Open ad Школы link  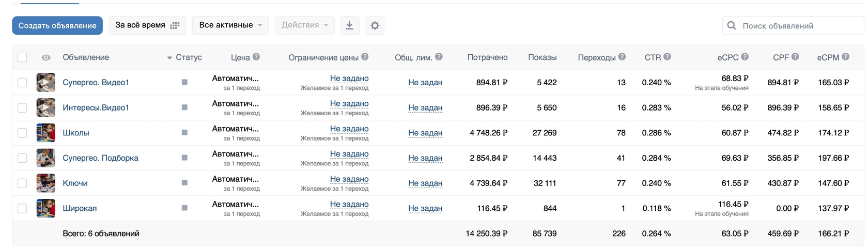click(x=76, y=133)
